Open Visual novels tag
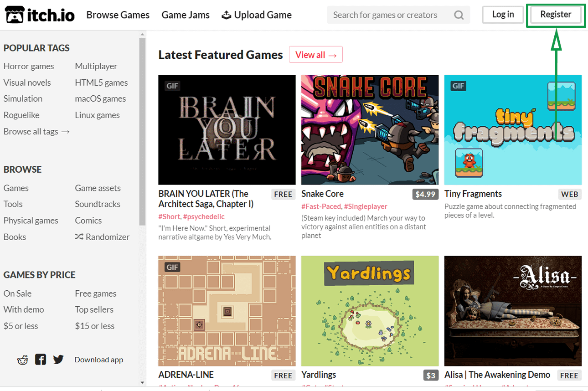Screen dimensions: 588x391 (27, 83)
